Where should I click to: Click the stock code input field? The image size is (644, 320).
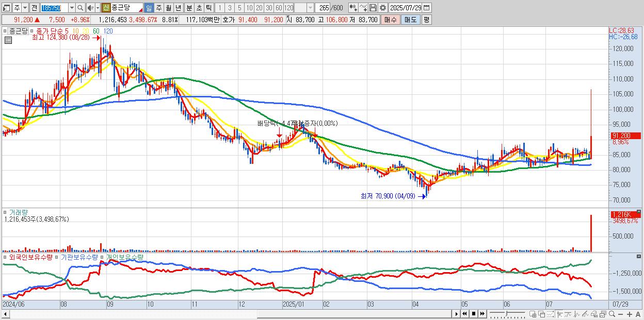coord(54,8)
